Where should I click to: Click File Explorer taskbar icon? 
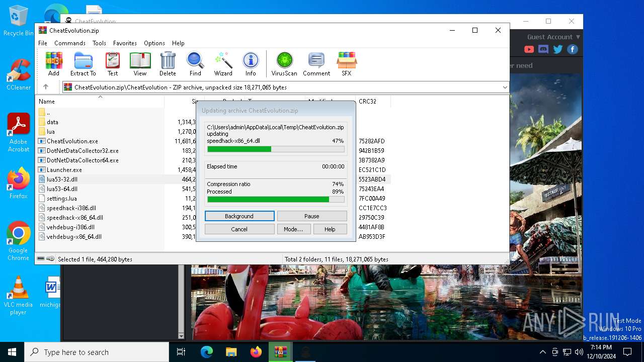click(x=231, y=352)
